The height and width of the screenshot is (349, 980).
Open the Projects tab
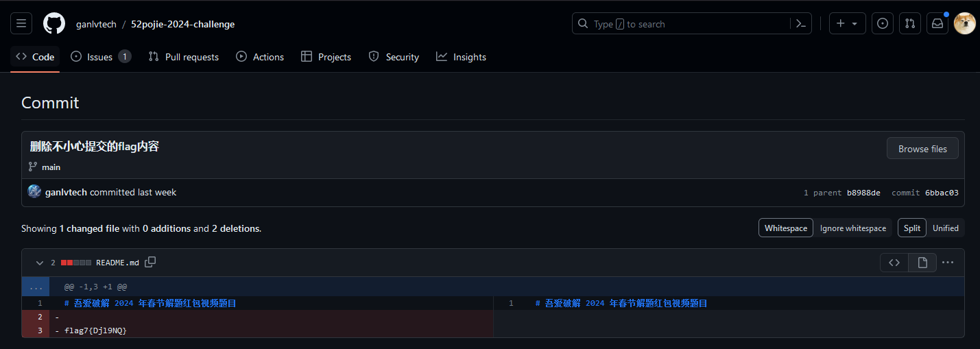(x=326, y=57)
